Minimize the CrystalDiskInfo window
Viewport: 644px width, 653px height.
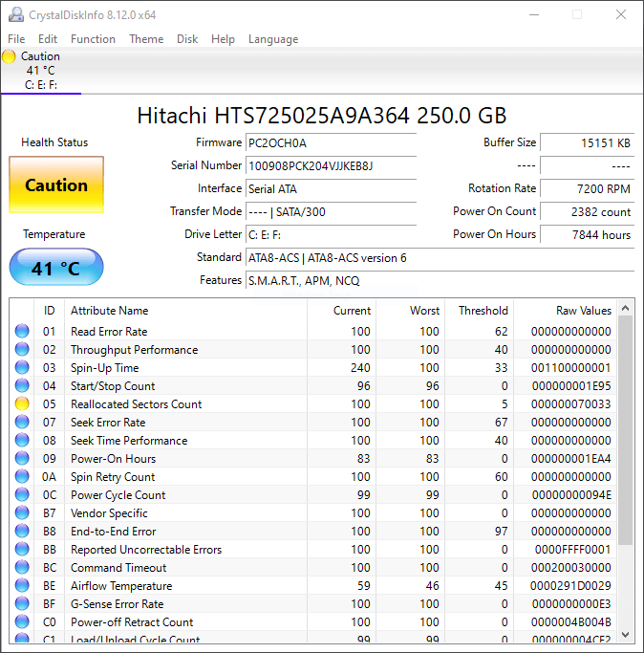(x=534, y=14)
